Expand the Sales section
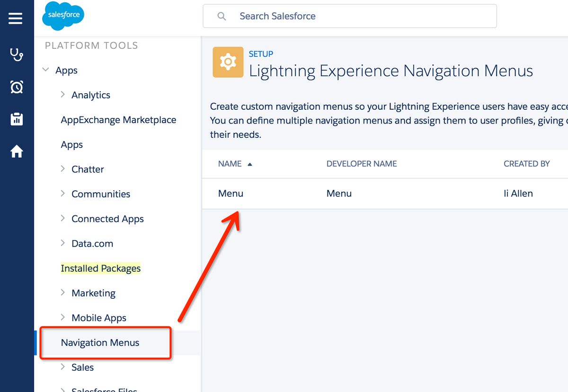 click(63, 367)
